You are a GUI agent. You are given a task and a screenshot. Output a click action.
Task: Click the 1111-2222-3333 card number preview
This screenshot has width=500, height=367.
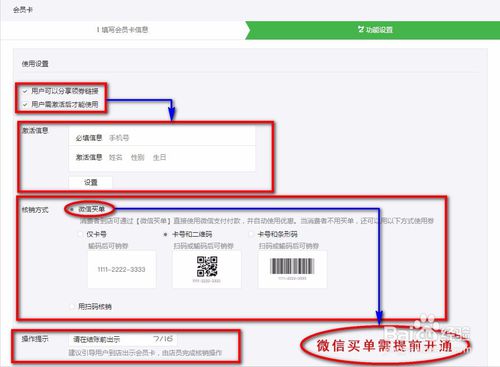point(121,269)
